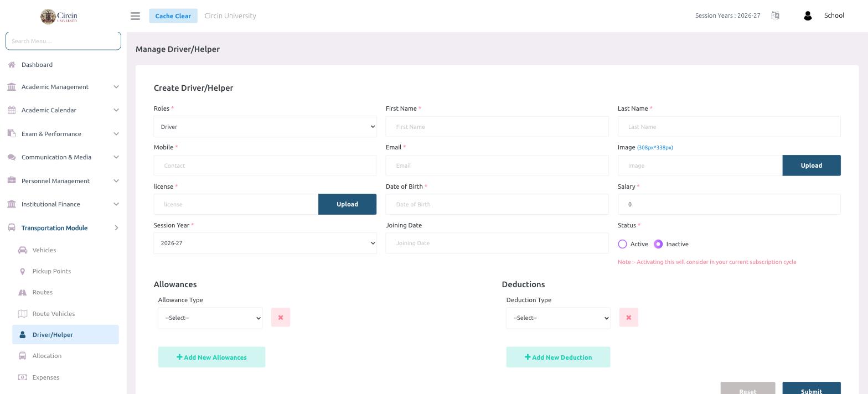Click the license file name field
The width and height of the screenshot is (868, 394).
[x=236, y=204]
